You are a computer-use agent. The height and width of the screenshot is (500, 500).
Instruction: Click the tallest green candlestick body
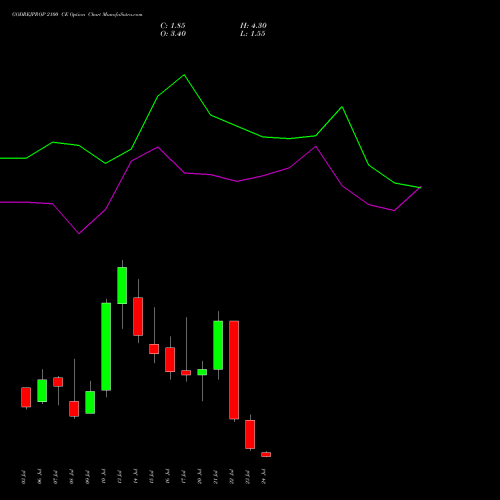pyautogui.click(x=106, y=347)
